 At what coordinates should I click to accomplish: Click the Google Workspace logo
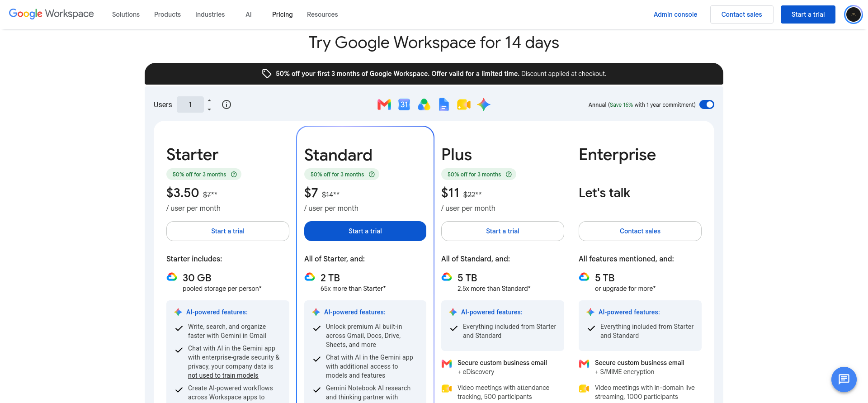coord(52,14)
